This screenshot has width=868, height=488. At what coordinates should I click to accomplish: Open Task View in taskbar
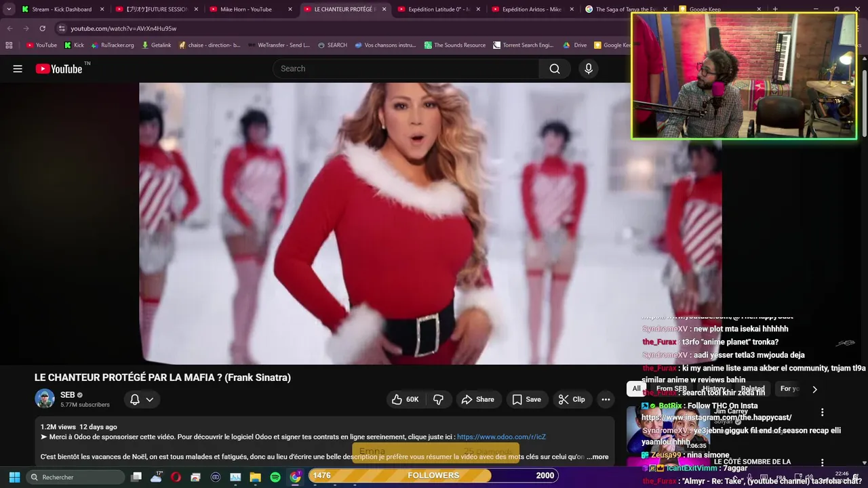tap(136, 477)
